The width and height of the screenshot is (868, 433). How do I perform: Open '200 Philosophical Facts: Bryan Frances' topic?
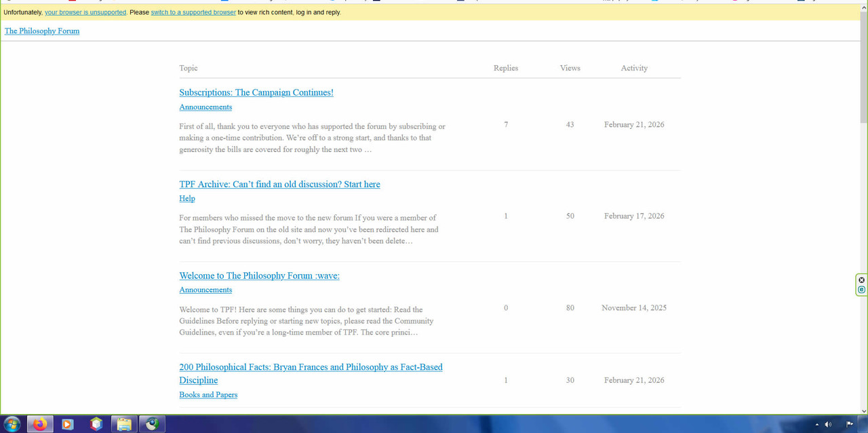[x=311, y=373]
